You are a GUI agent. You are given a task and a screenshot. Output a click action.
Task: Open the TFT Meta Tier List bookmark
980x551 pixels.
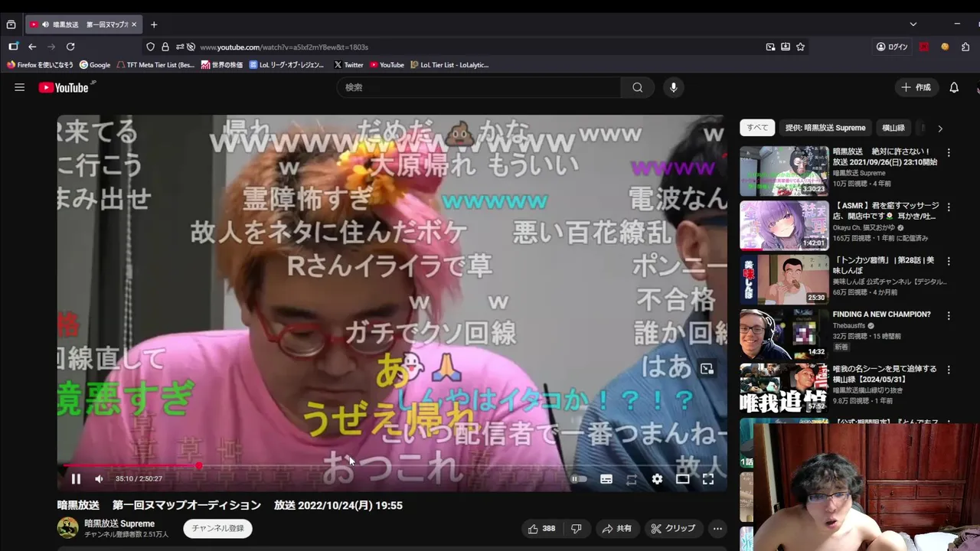pos(156,65)
